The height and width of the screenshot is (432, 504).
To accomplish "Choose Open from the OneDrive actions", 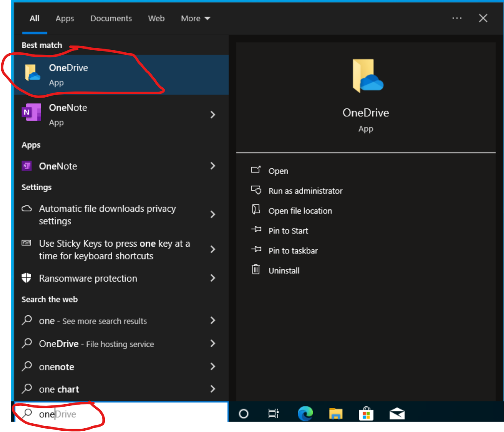I will (x=278, y=171).
